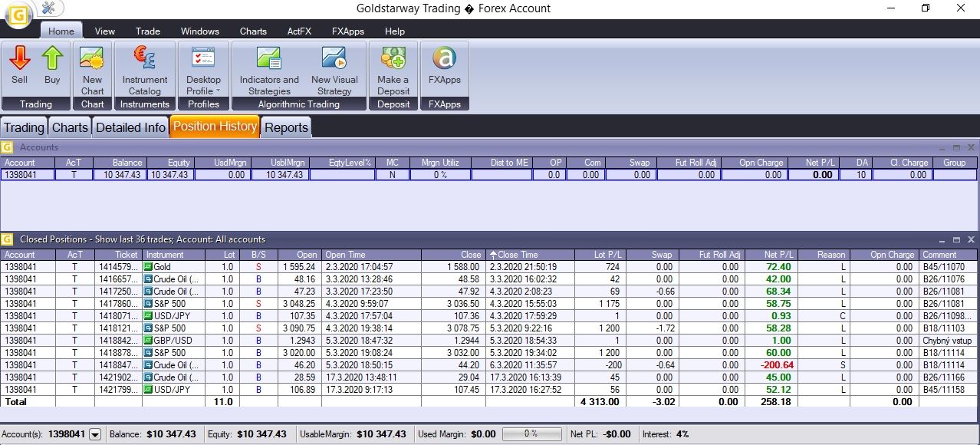The width and height of the screenshot is (980, 445).
Task: Click the Crude Oil icon in row 1417250
Action: tap(149, 292)
